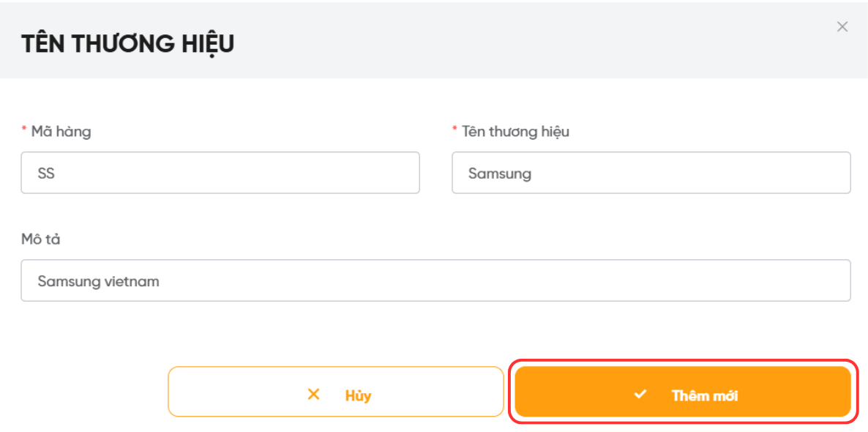Click the red asterisk beside Mã hàng
The width and height of the screenshot is (868, 432).
click(x=24, y=131)
